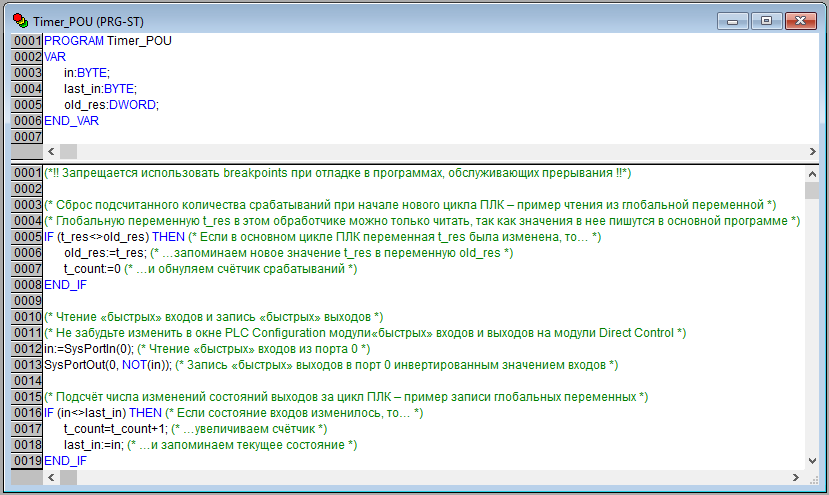Click line number 0012 in the code pane

(27, 349)
